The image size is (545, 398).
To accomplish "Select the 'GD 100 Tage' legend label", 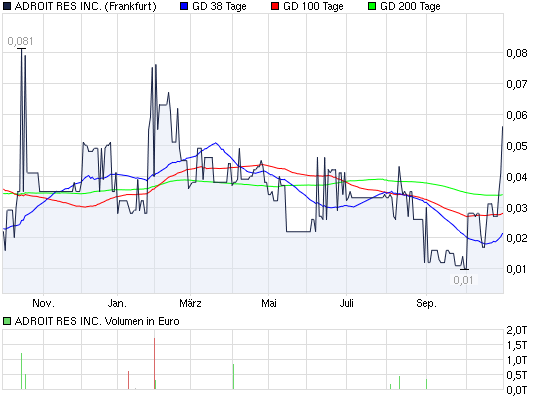I will point(314,6).
